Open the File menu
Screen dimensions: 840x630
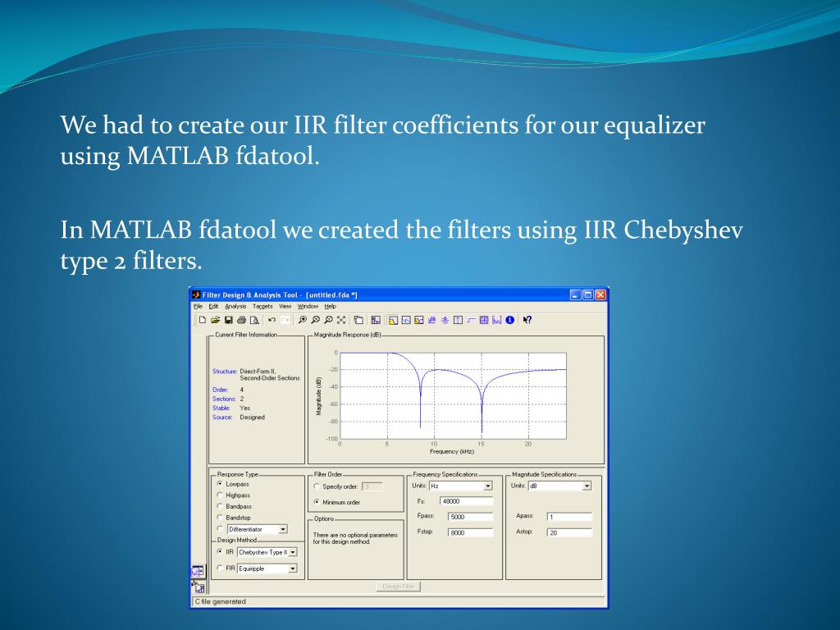[x=198, y=307]
